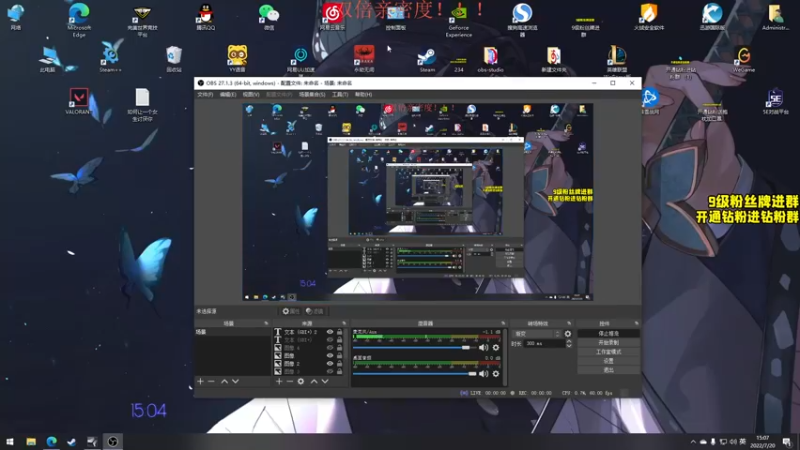The width and height of the screenshot is (800, 450).
Task: Open Windows Start menu
Action: [x=10, y=441]
